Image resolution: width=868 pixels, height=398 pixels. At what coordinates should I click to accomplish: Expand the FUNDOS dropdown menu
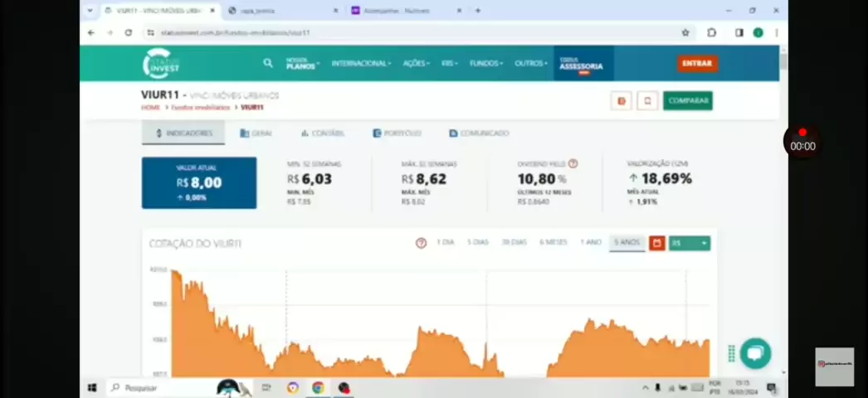click(485, 64)
